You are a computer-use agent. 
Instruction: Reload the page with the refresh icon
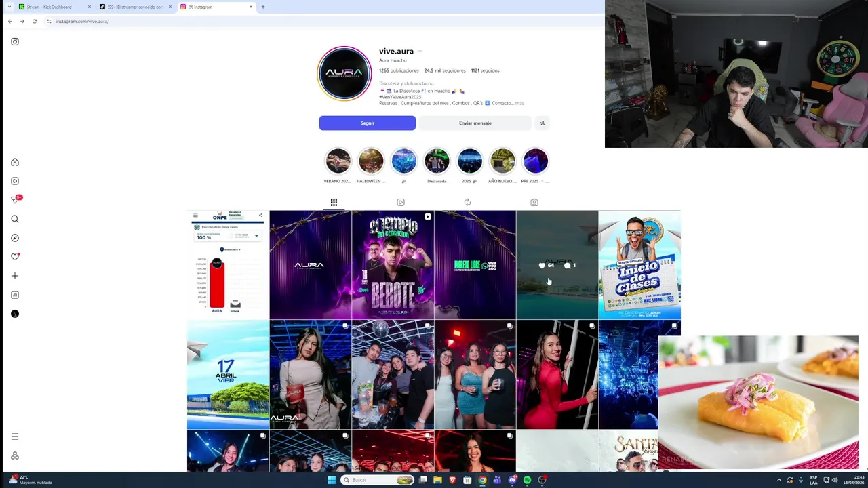click(x=35, y=21)
